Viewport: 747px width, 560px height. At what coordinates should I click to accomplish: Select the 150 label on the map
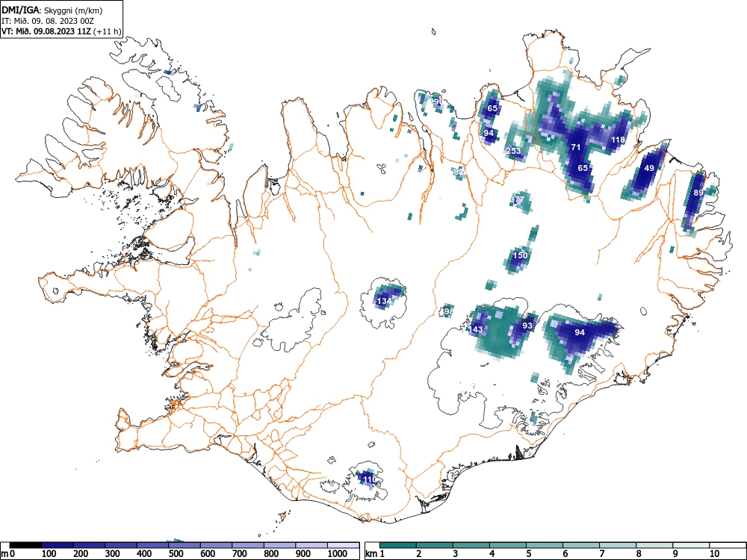coord(520,255)
